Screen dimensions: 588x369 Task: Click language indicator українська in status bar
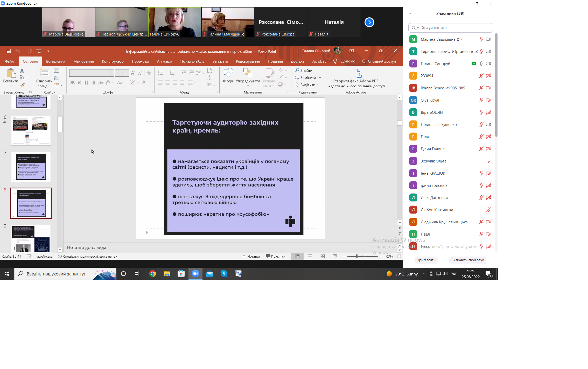[x=44, y=256]
